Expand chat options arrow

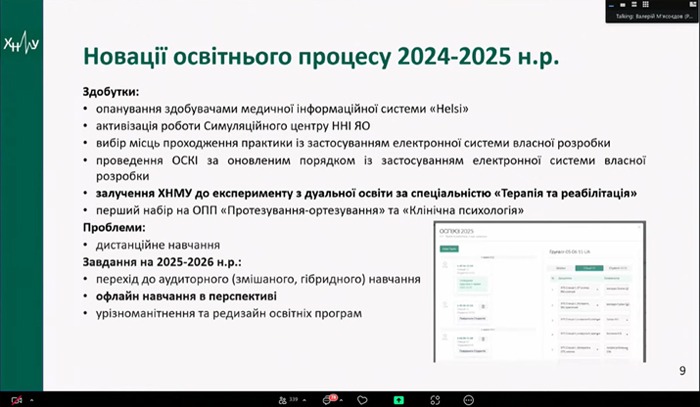341,400
